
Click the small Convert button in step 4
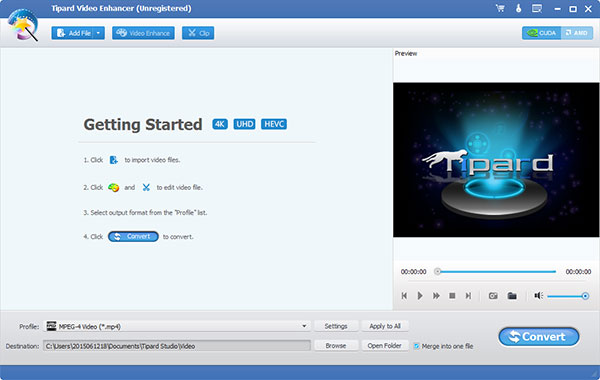133,236
